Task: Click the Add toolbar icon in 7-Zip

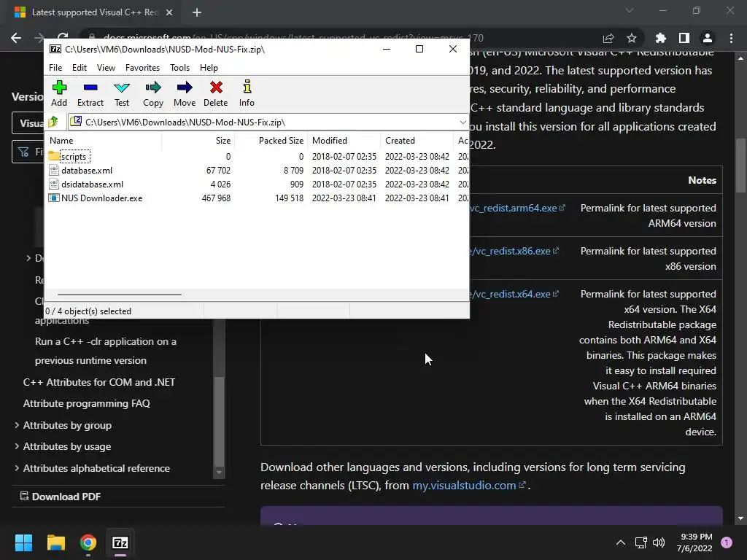Action: click(59, 93)
